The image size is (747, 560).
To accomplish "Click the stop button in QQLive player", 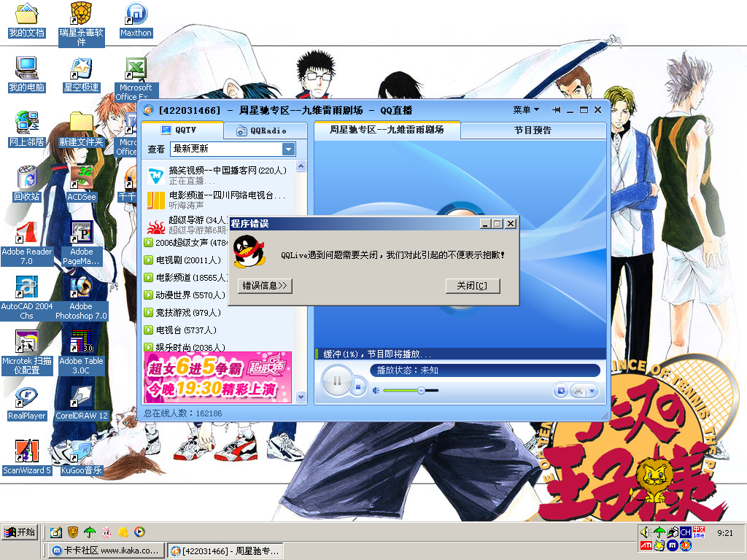I will point(359,386).
